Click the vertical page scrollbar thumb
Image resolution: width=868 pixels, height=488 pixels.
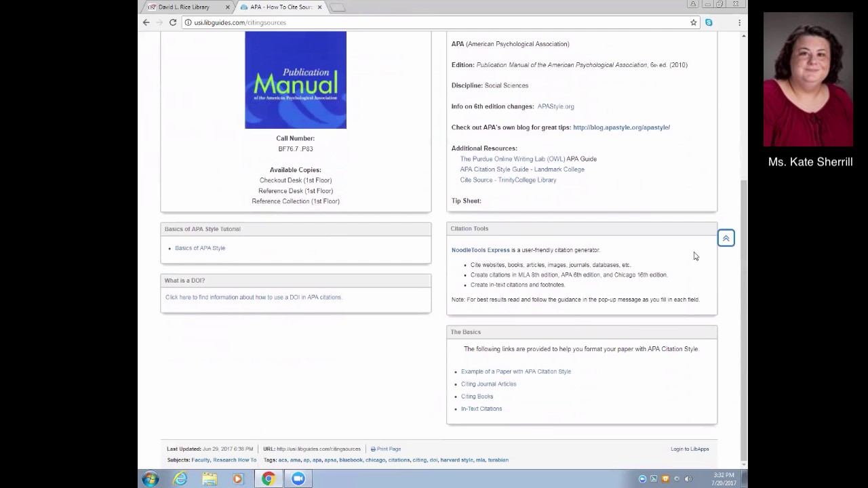[x=744, y=319]
